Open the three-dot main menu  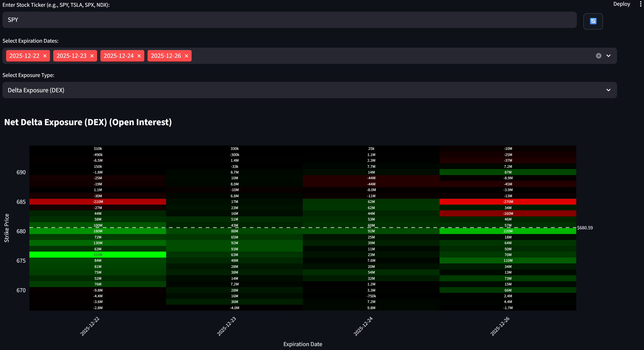(x=640, y=4)
